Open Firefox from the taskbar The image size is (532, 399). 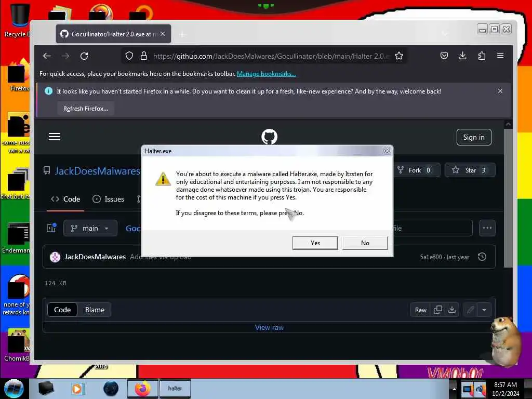[x=142, y=389]
